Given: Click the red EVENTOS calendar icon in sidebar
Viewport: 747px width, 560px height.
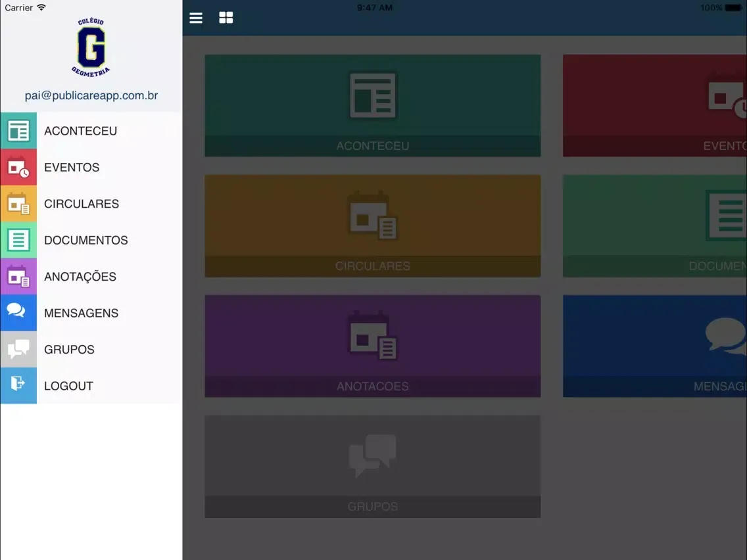Looking at the screenshot, I should tap(18, 167).
